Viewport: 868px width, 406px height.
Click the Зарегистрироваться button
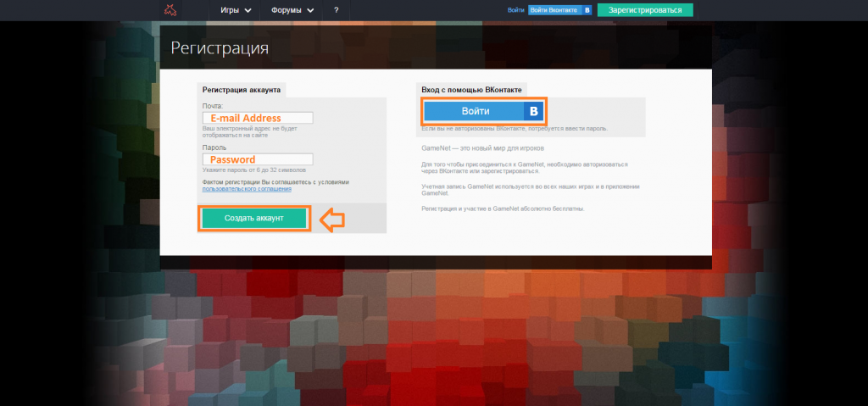click(645, 10)
